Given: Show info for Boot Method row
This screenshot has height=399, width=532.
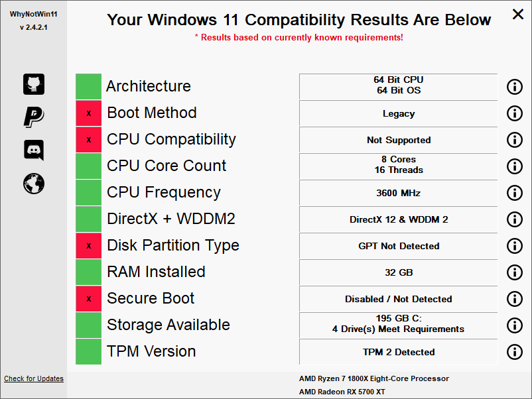Looking at the screenshot, I should pyautogui.click(x=515, y=113).
